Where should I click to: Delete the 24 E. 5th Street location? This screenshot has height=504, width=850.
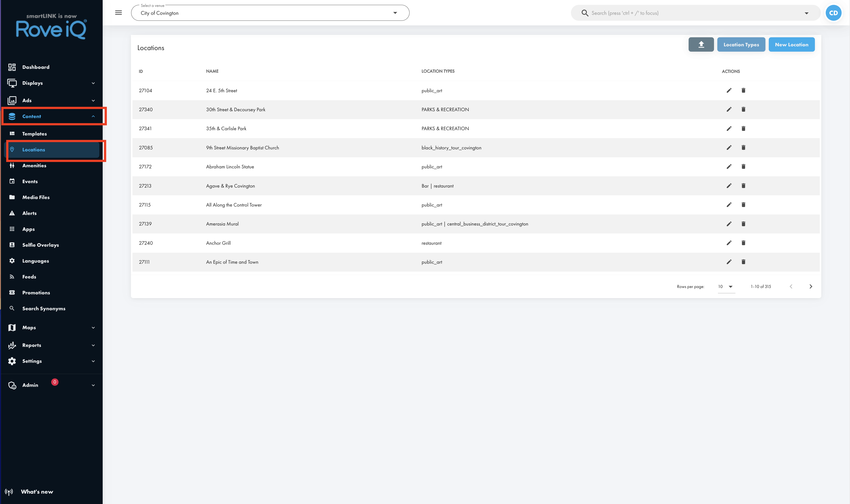[743, 90]
